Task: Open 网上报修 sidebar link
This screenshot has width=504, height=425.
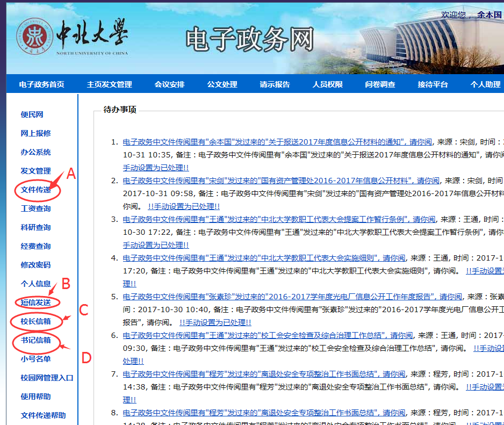Action: coord(35,133)
